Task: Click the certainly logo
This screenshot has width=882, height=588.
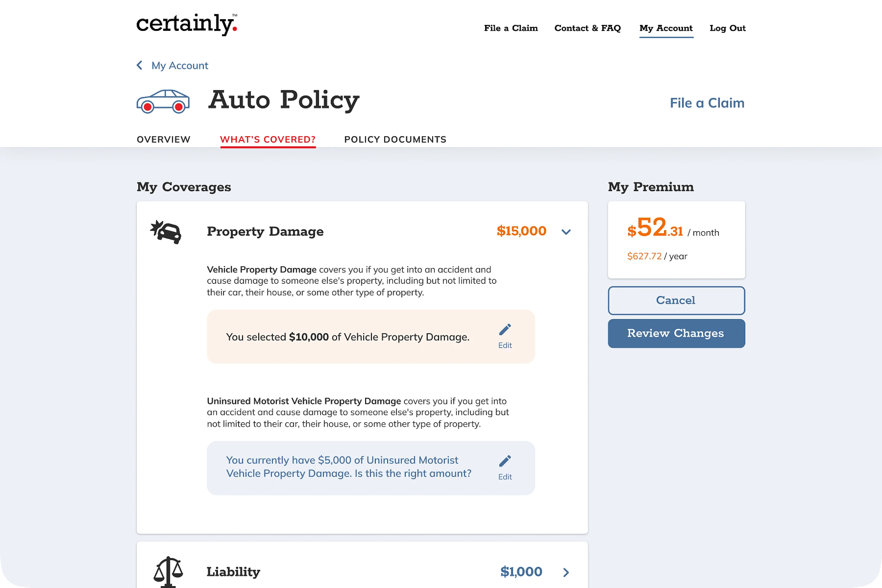Action: coord(186,24)
